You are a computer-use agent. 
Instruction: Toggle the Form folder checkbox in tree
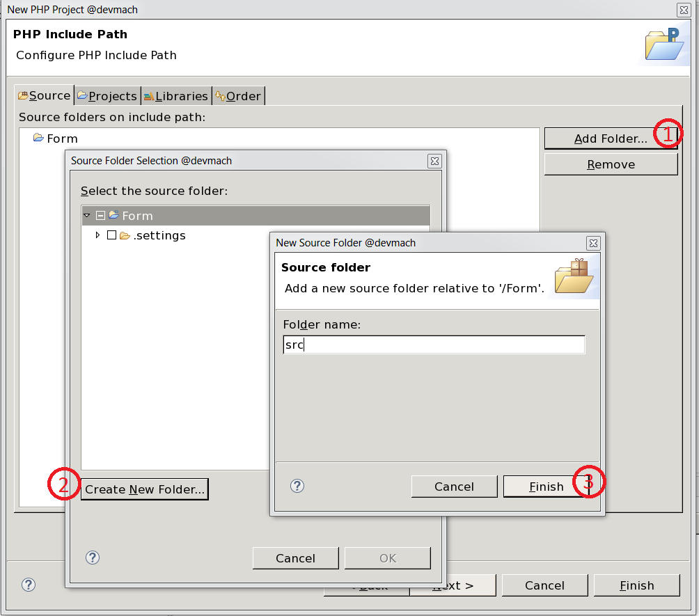[100, 216]
